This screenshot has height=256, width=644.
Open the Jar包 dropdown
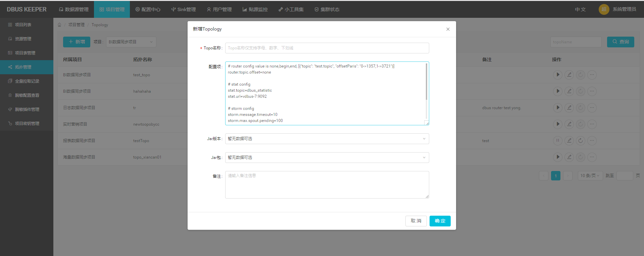(x=327, y=158)
